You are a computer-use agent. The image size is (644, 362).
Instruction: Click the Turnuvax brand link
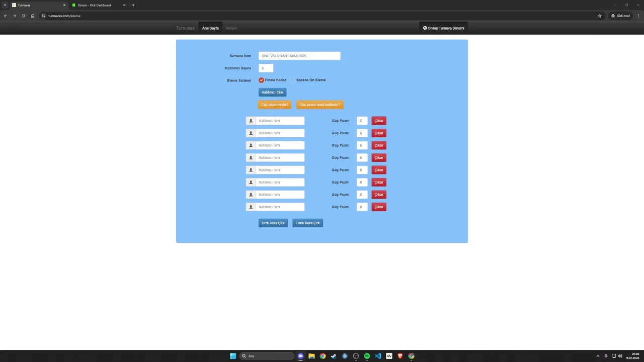point(185,28)
